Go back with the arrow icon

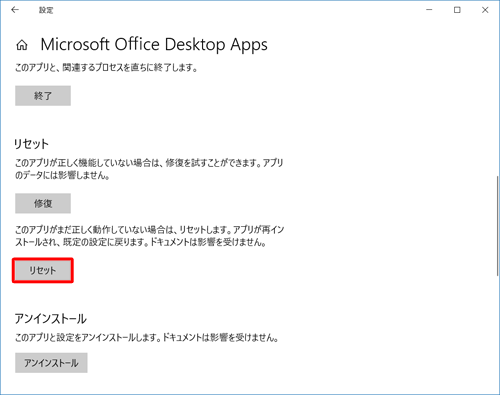tap(15, 10)
